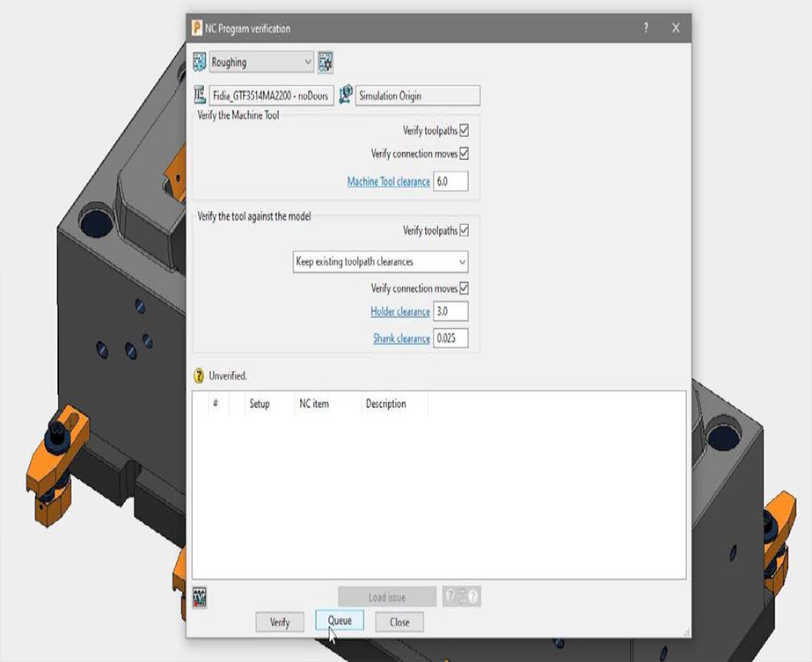Click the greyed issue navigation icons beside Load issue

point(461,596)
